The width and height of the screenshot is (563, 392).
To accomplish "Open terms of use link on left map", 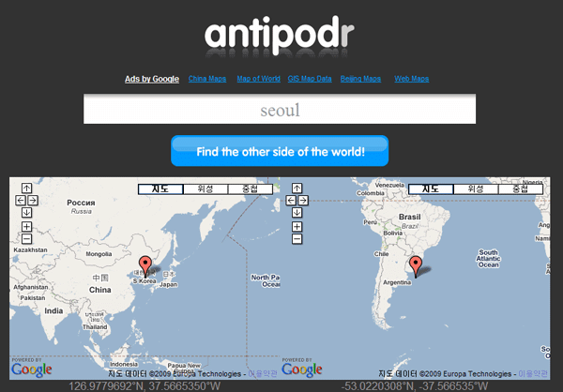I will [263, 374].
